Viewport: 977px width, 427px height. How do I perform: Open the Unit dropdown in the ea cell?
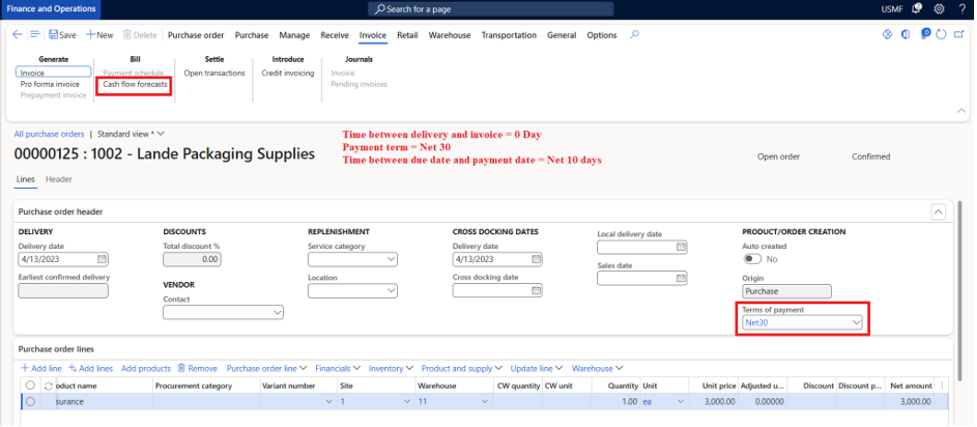coord(680,401)
